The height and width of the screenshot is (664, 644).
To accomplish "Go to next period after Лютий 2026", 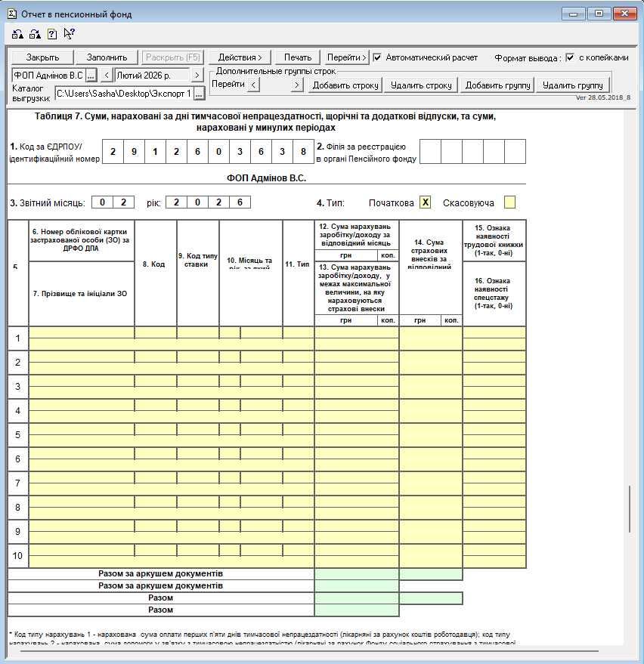I will coord(197,75).
